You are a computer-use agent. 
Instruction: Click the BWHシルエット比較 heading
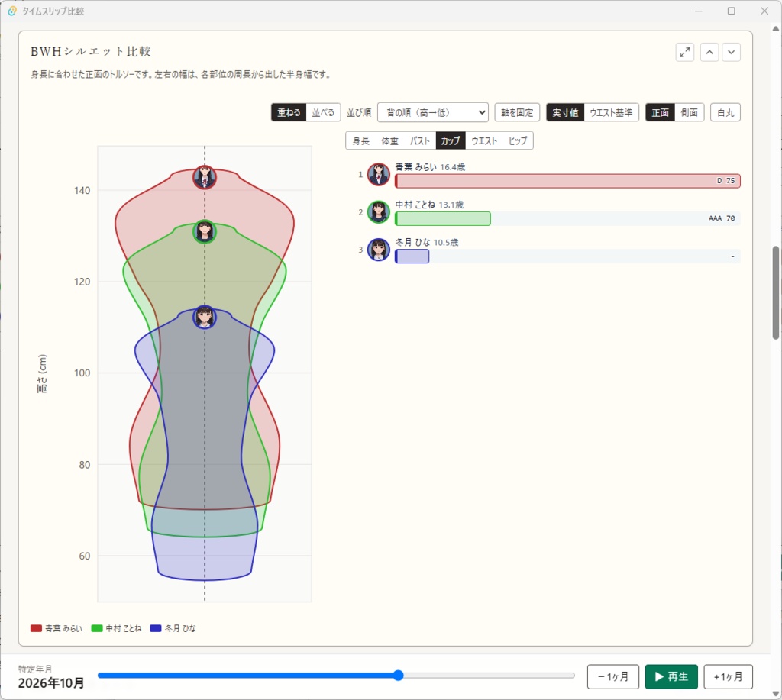coord(91,52)
